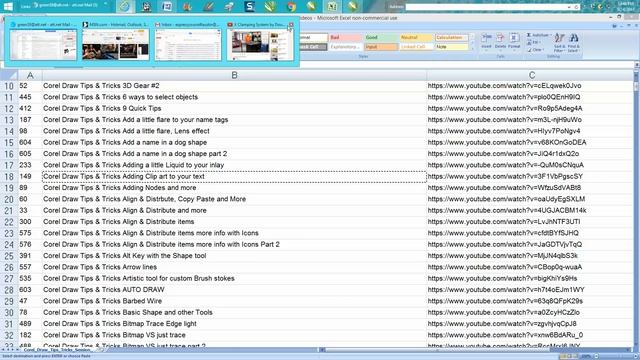Apply the Good cell style

point(381,38)
